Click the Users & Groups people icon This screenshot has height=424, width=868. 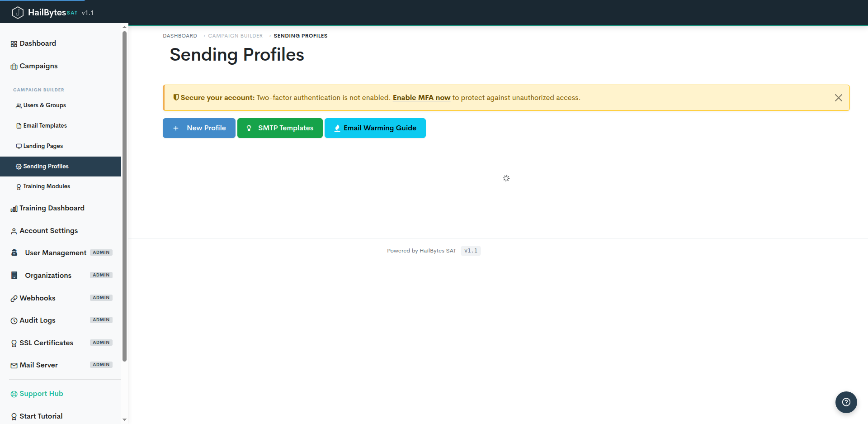point(19,106)
